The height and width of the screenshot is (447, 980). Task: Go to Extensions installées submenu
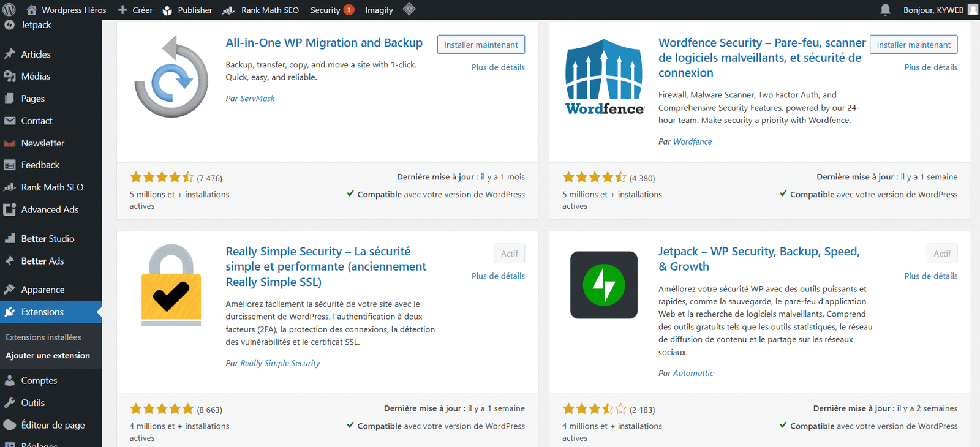(43, 337)
